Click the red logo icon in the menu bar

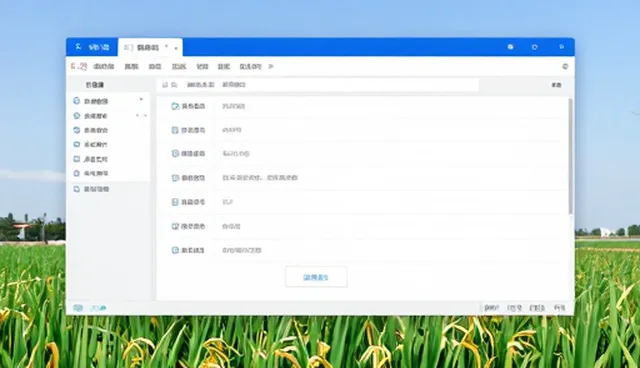pyautogui.click(x=79, y=66)
